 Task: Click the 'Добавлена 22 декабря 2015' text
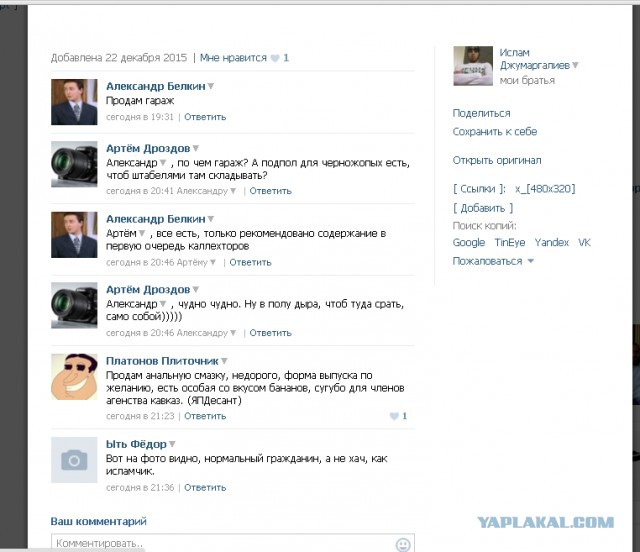pyautogui.click(x=119, y=58)
